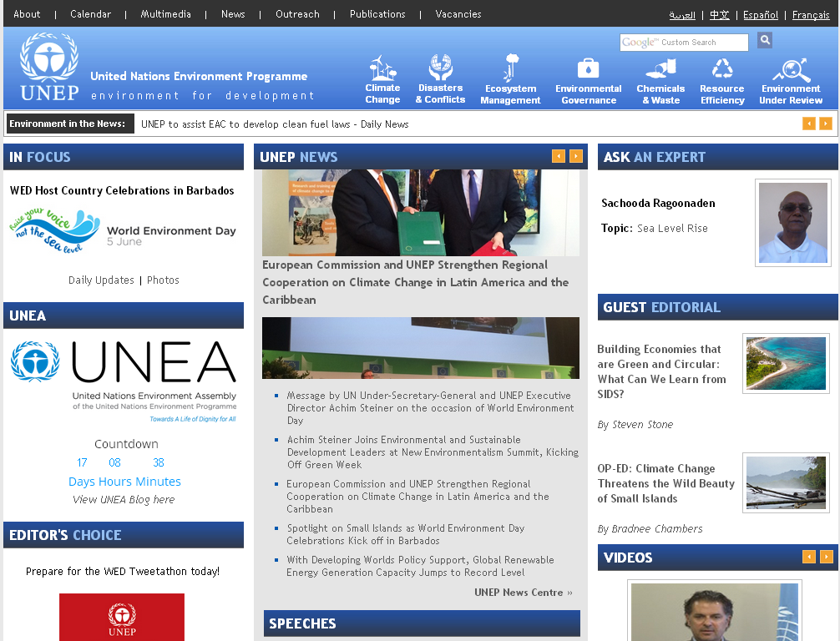Click the handshake news photo
This screenshot has width=840, height=641.
coord(421,213)
